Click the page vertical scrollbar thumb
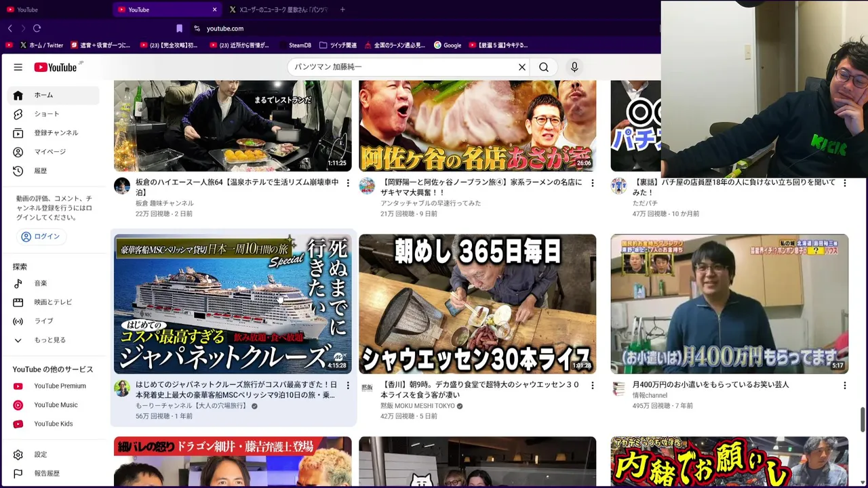This screenshot has height=488, width=868. point(863,419)
